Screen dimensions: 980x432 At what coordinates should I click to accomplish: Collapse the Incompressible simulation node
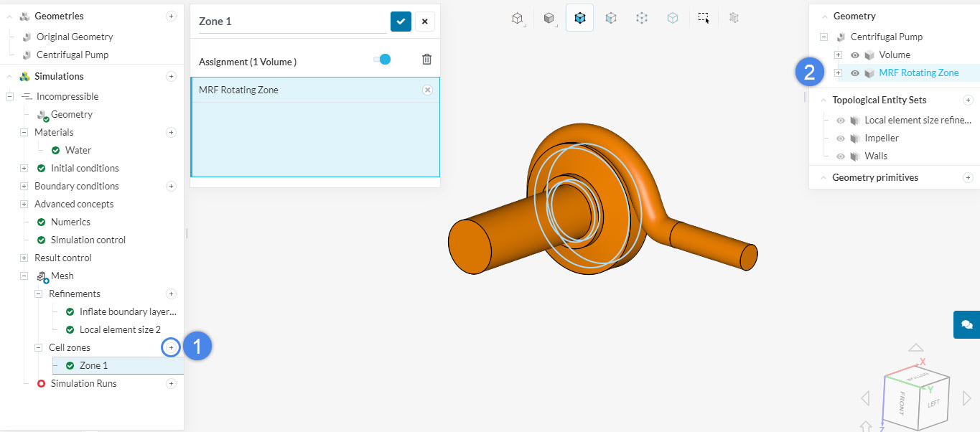coord(9,96)
